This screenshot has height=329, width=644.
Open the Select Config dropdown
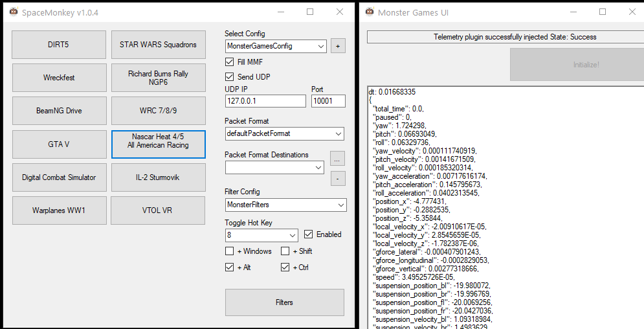click(276, 46)
